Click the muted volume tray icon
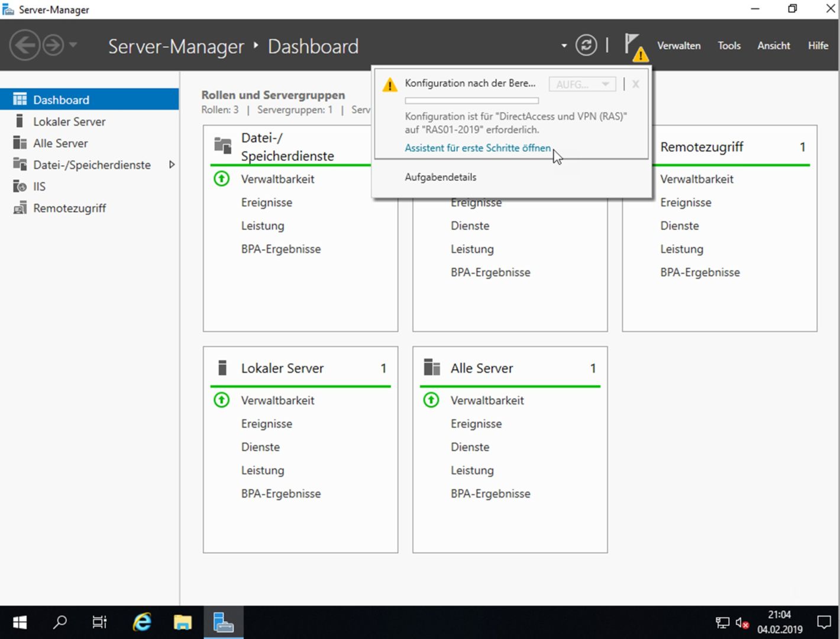 tap(742, 622)
